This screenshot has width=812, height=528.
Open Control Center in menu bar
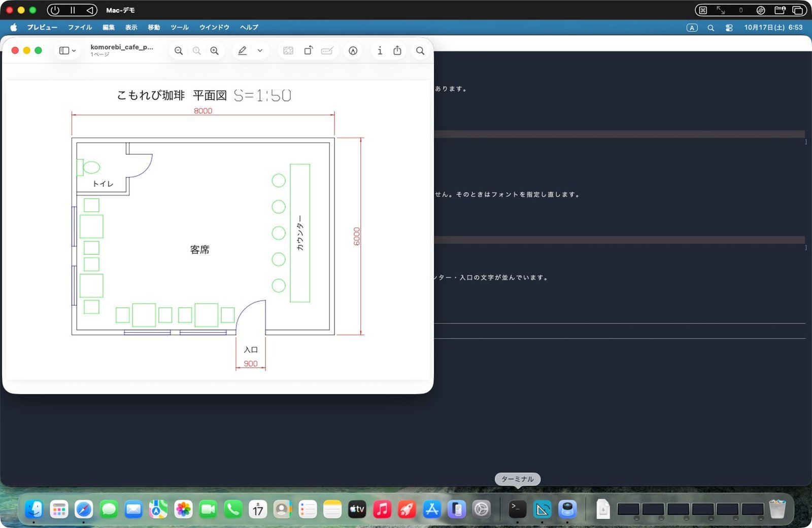[729, 28]
